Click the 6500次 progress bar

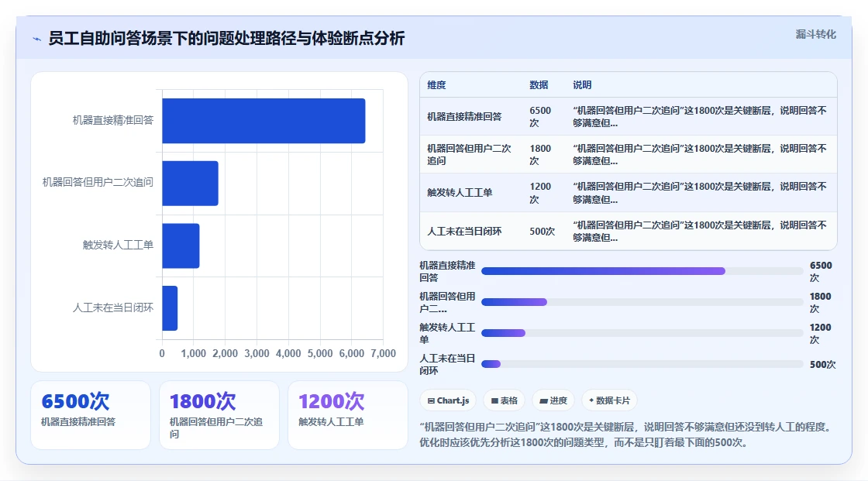[x=642, y=271]
